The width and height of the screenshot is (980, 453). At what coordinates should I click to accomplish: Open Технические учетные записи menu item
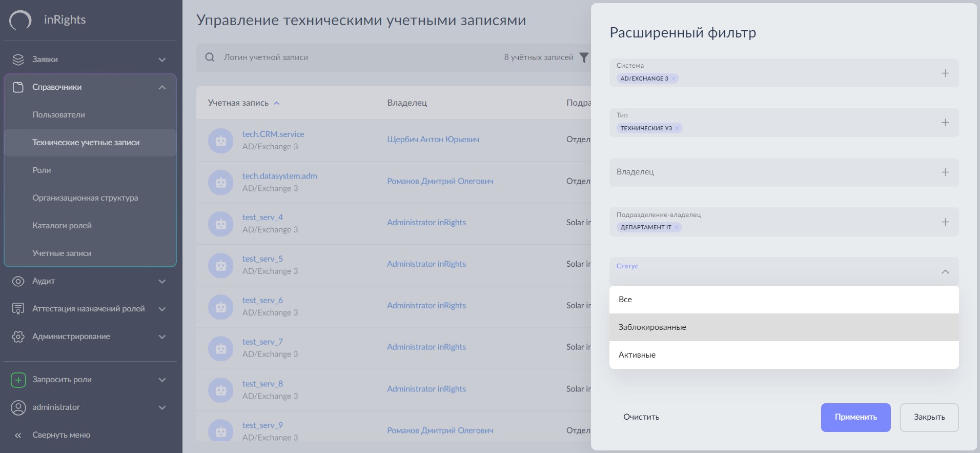pyautogui.click(x=90, y=143)
